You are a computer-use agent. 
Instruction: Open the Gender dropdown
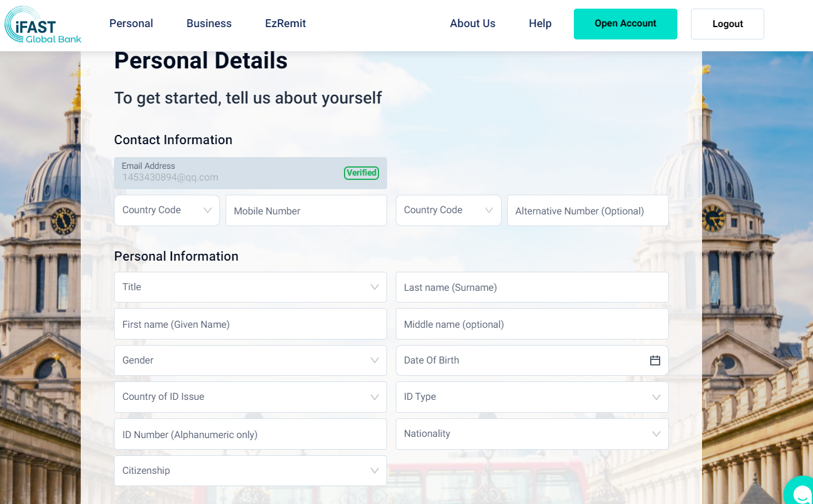pyautogui.click(x=250, y=360)
